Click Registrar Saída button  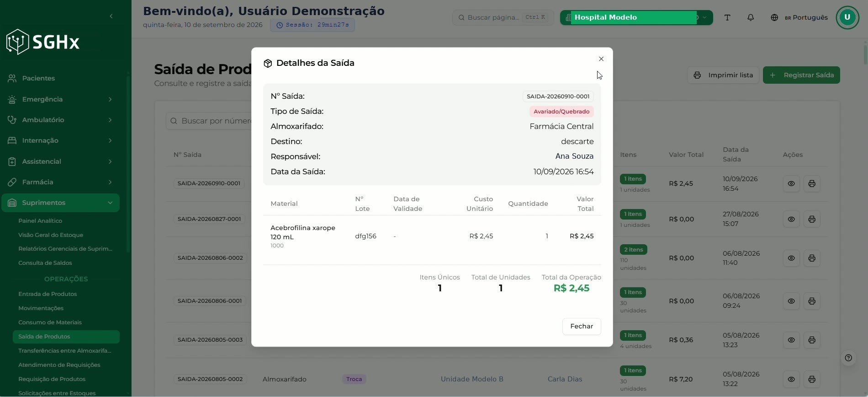point(801,75)
